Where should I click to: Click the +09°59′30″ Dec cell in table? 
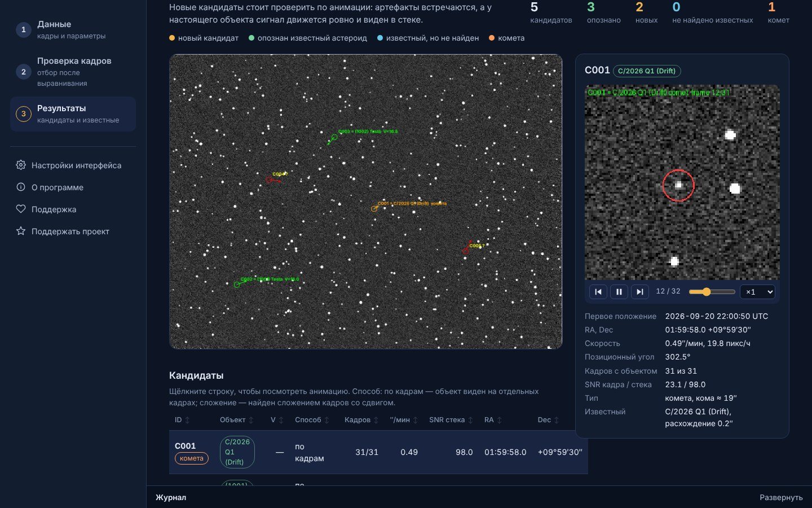(560, 452)
